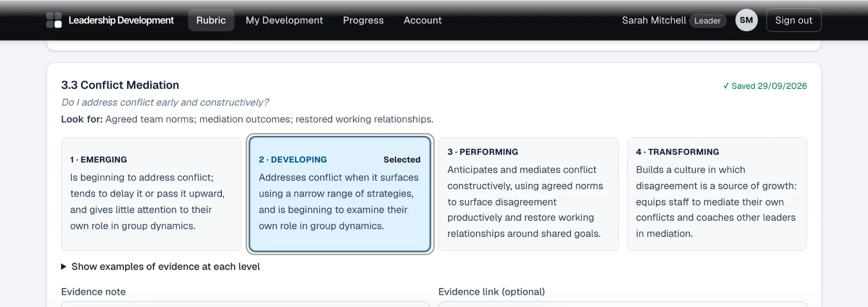Switch to the Progress tab
This screenshot has height=307, width=868.
pyautogui.click(x=363, y=20)
